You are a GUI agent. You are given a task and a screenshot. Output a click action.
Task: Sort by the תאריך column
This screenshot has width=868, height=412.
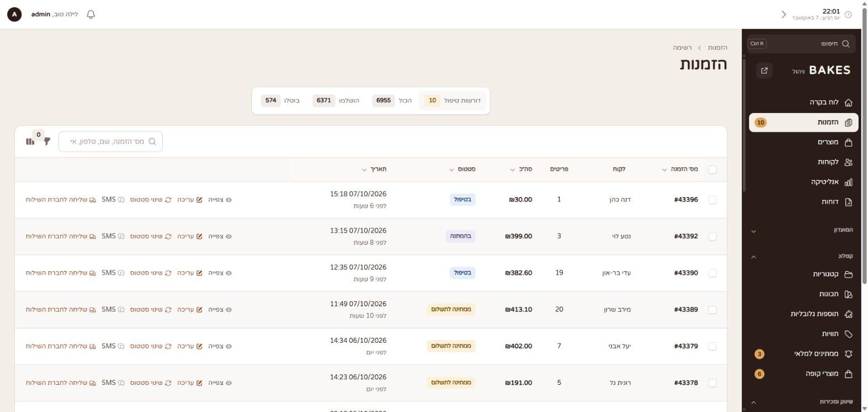click(x=374, y=169)
